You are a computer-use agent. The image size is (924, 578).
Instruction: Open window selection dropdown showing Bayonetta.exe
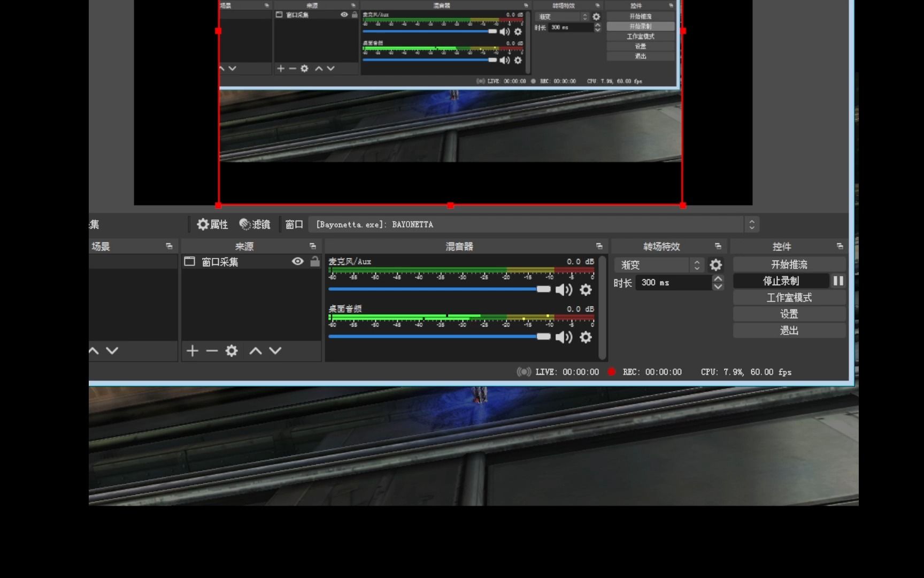click(x=534, y=224)
